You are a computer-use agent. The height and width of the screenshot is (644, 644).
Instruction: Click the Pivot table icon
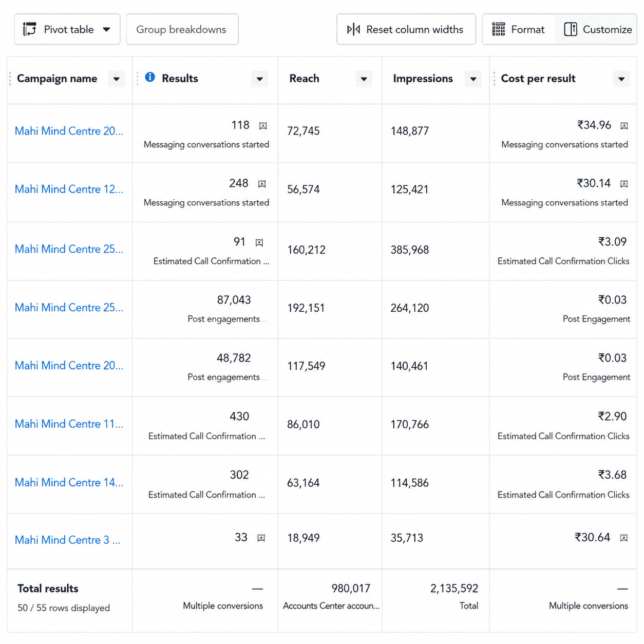(30, 29)
